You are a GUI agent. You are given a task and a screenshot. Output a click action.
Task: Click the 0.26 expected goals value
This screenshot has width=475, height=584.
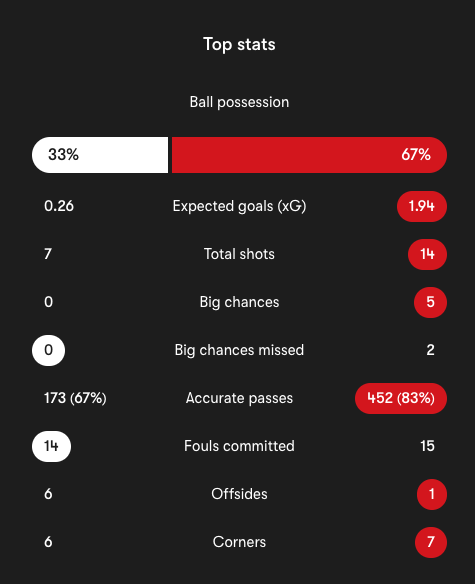click(x=59, y=206)
